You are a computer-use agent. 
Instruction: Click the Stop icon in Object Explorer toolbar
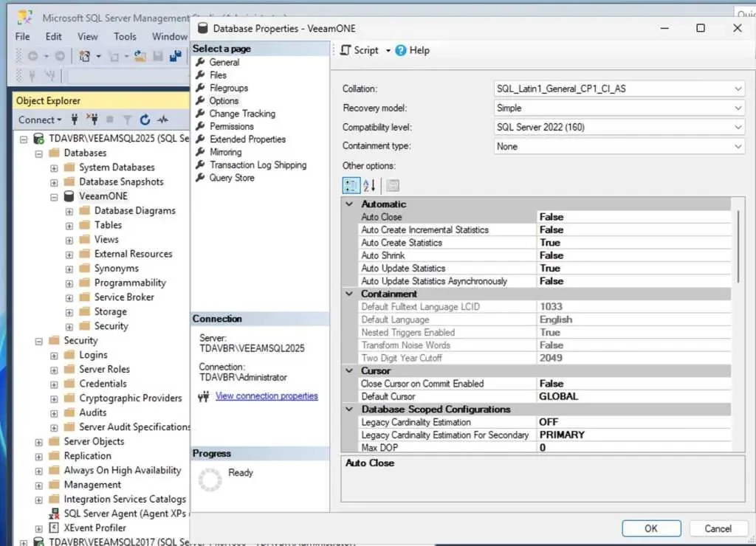coord(110,120)
